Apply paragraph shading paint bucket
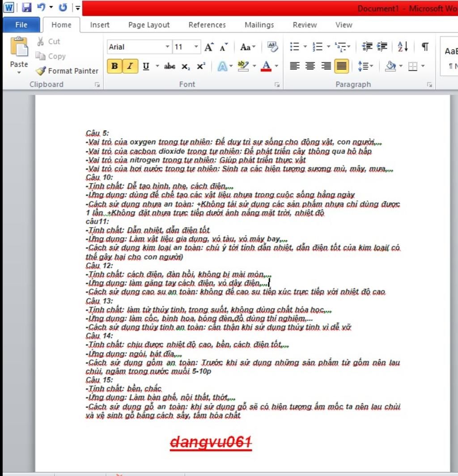Screen dimensions: 458x476 tap(390, 66)
